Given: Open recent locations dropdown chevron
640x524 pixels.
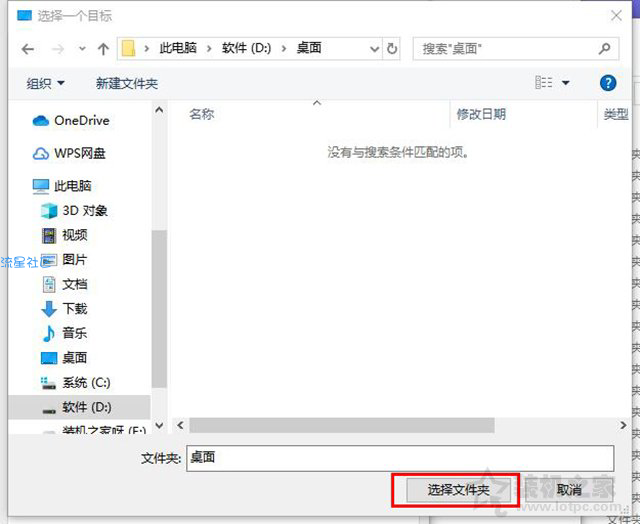Looking at the screenshot, I should [82, 49].
